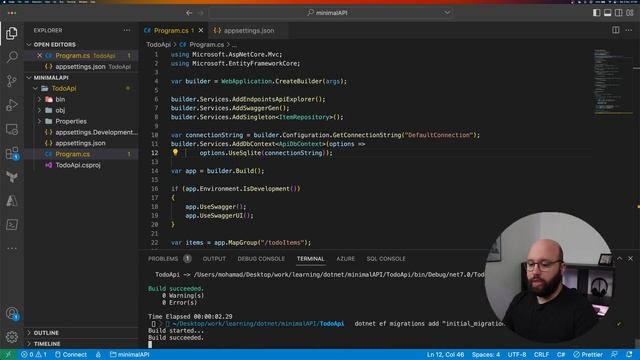Viewport: 640px width, 360px height.
Task: Open the terminal-style activity bar icon
Action: click(x=12, y=224)
